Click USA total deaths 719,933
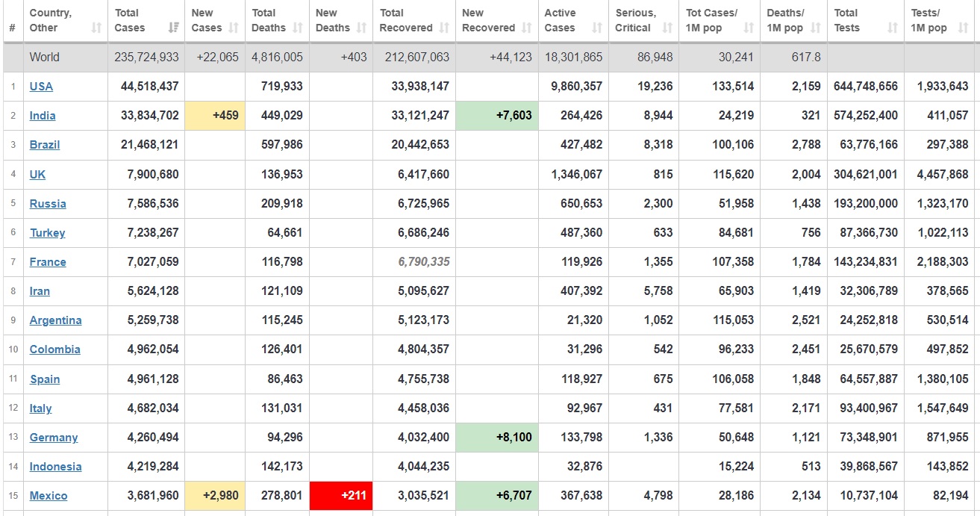The height and width of the screenshot is (516, 980). point(281,86)
